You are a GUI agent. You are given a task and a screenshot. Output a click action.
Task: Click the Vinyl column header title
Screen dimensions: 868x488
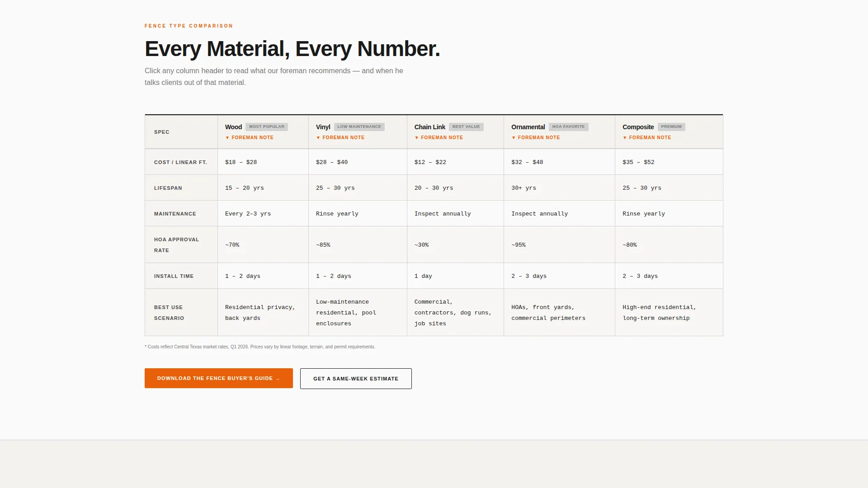[323, 127]
